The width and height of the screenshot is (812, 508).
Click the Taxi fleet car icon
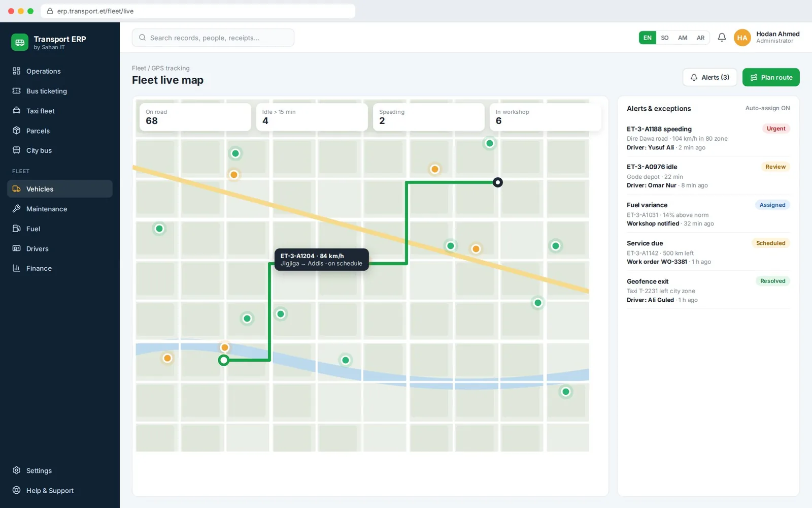[x=17, y=111]
